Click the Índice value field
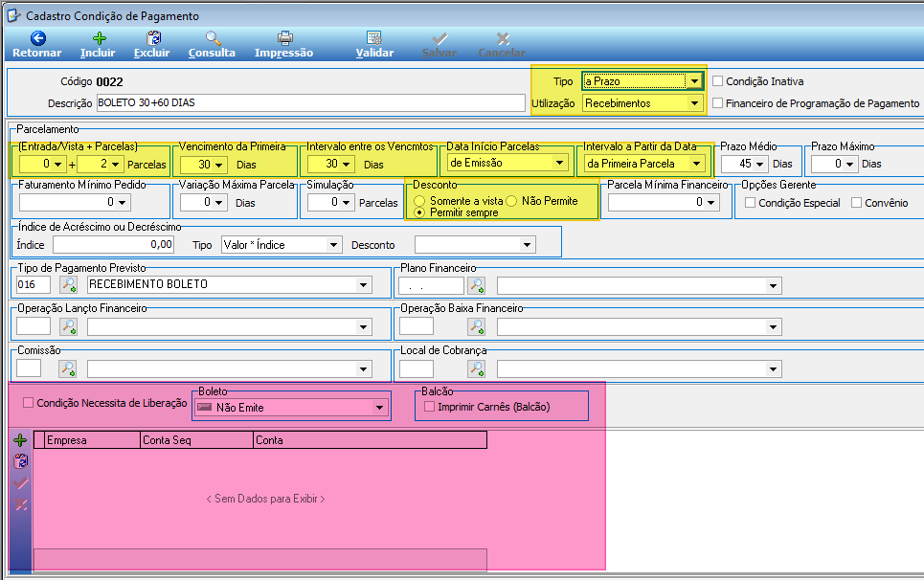Image resolution: width=924 pixels, height=580 pixels. (114, 244)
